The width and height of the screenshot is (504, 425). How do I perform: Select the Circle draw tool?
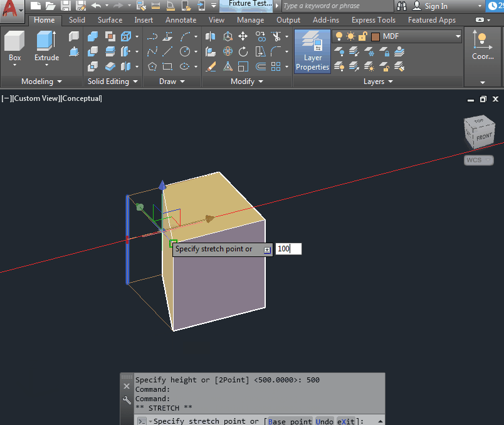[x=185, y=51]
